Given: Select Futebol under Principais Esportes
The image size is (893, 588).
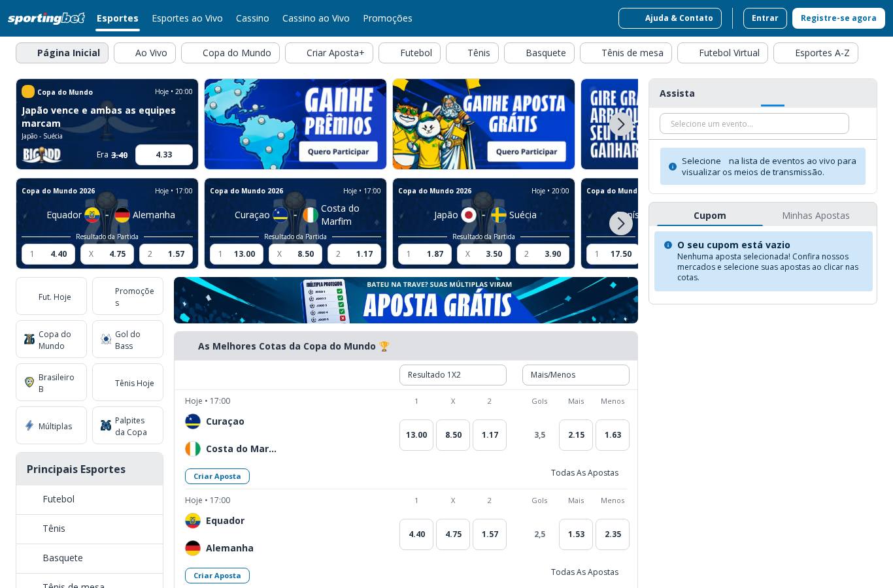Looking at the screenshot, I should tap(90, 499).
